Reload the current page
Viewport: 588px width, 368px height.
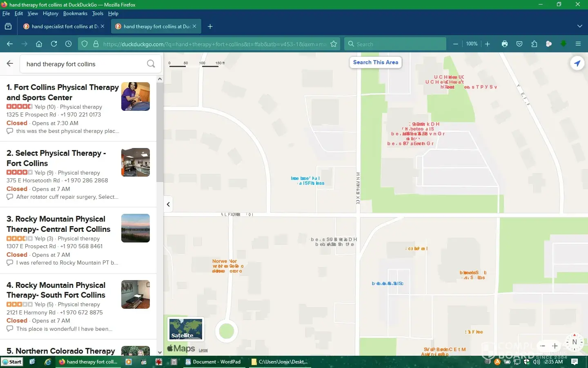click(54, 44)
